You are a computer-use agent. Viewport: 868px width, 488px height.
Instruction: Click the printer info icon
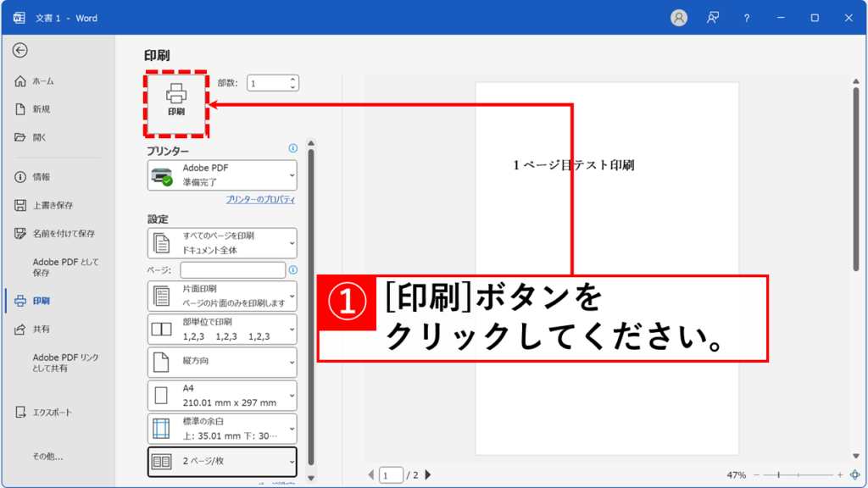coord(292,148)
